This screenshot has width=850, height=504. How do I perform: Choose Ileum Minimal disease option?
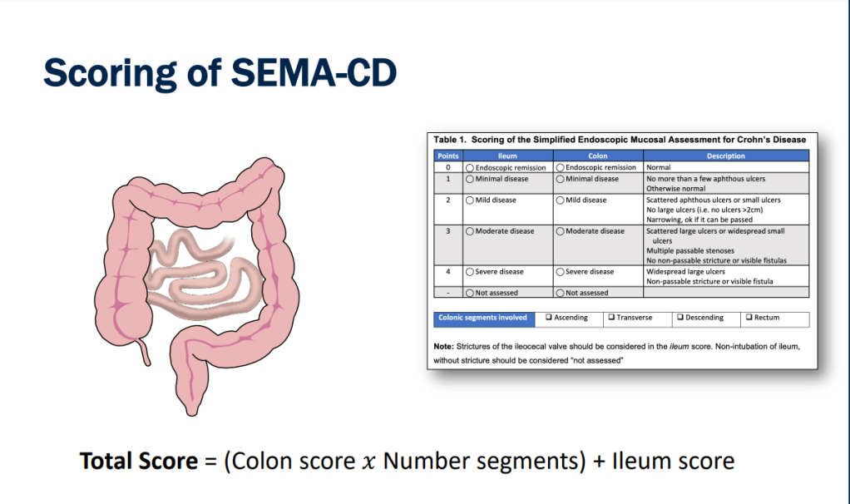click(470, 179)
